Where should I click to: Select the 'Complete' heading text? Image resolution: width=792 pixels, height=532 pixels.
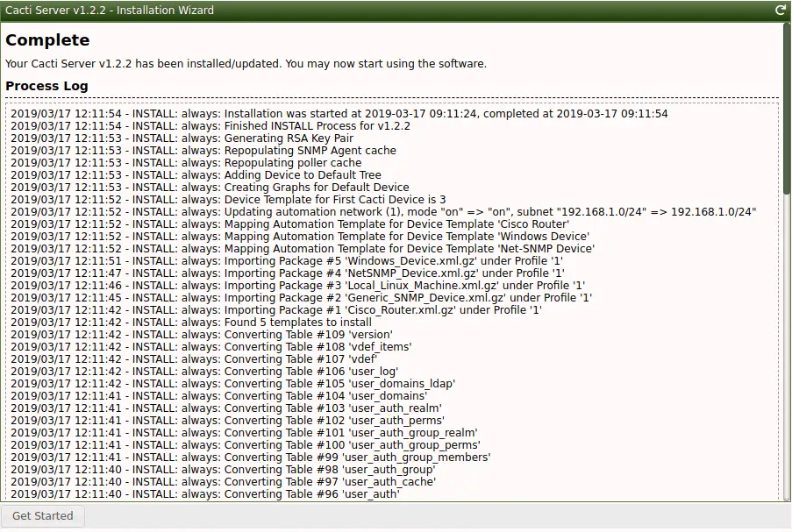coord(47,39)
